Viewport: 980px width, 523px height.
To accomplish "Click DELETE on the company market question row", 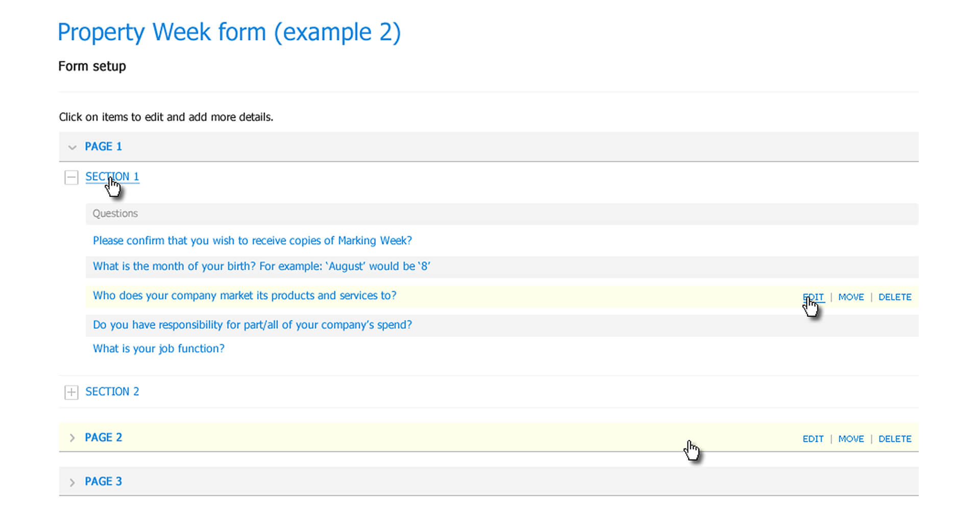I will pos(895,297).
